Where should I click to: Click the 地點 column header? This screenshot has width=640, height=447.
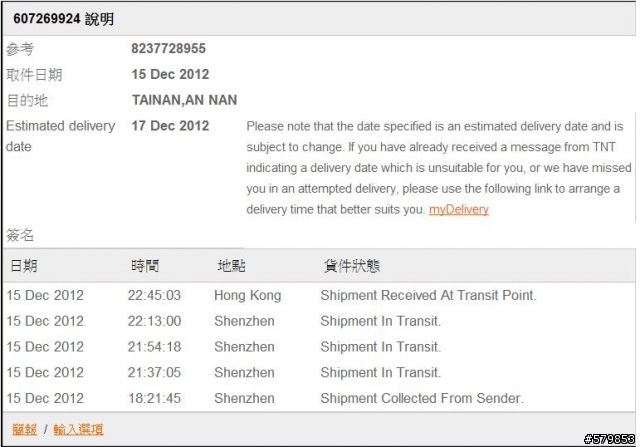231,266
